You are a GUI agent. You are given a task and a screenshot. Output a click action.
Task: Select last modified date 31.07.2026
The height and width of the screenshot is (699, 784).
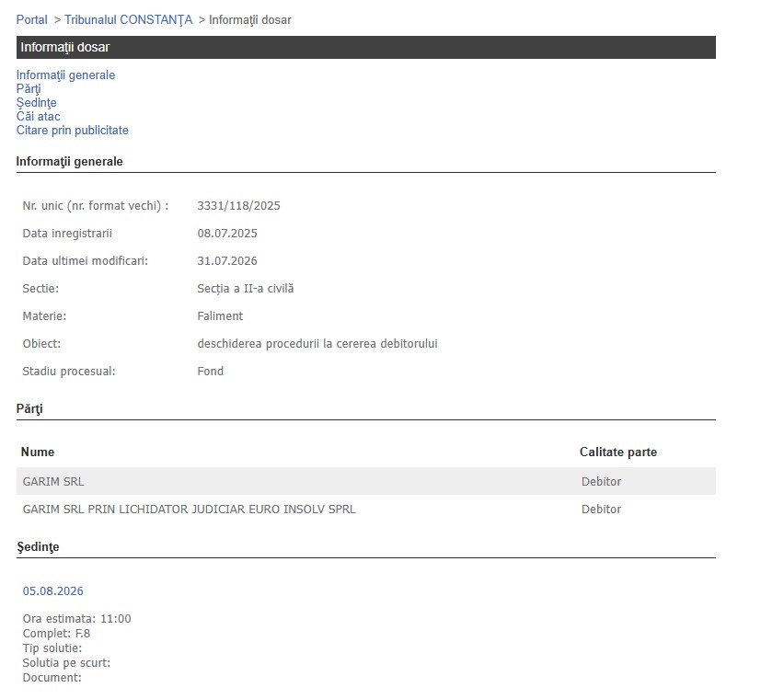pos(227,261)
